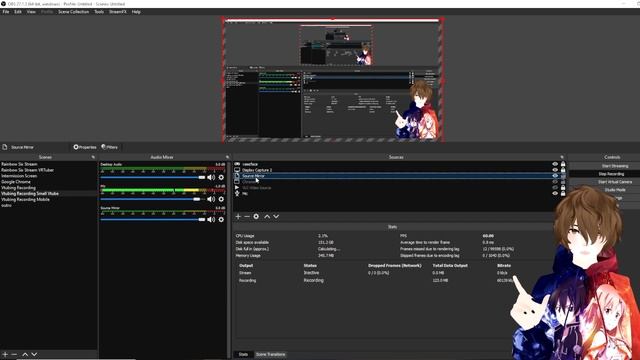Click the preview canvas thumbnail
Image resolution: width=640 pixels, height=360 pixels.
(x=333, y=79)
